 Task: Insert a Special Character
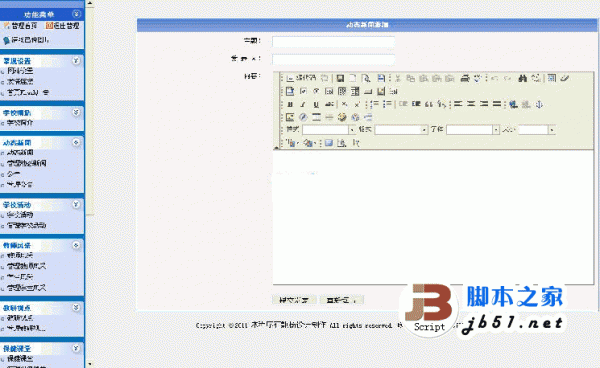click(x=355, y=117)
